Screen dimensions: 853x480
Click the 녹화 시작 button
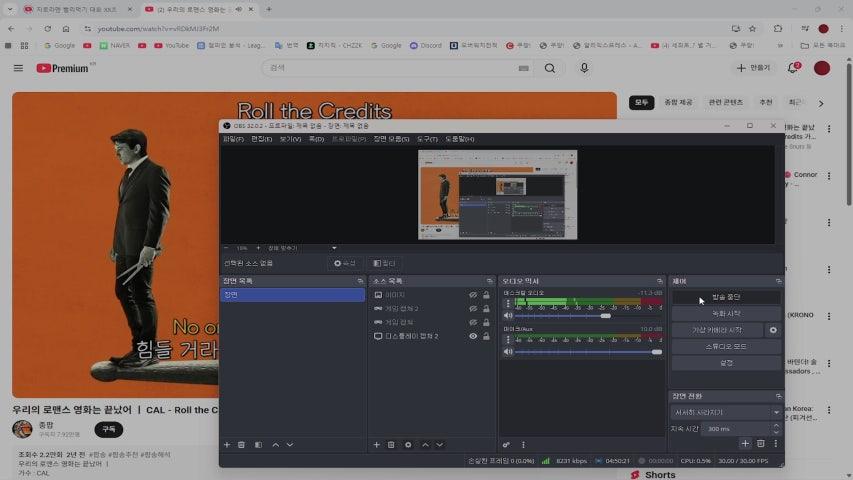(x=726, y=314)
